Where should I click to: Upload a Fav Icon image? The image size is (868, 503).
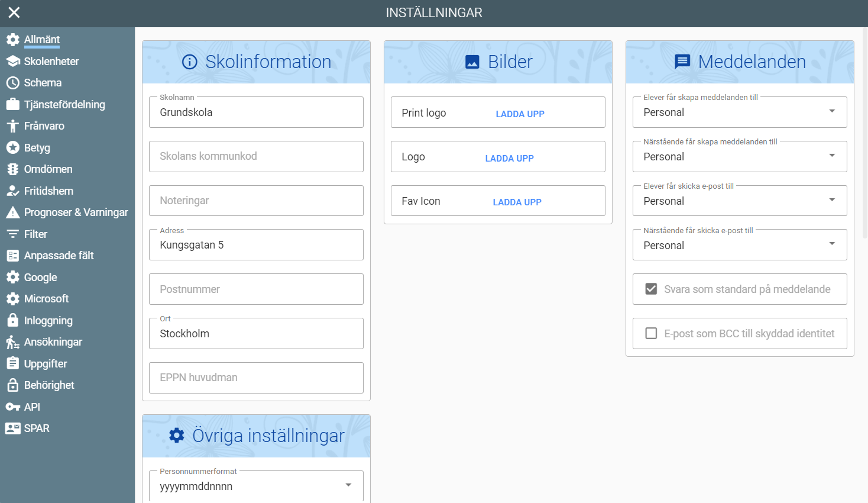pyautogui.click(x=517, y=202)
